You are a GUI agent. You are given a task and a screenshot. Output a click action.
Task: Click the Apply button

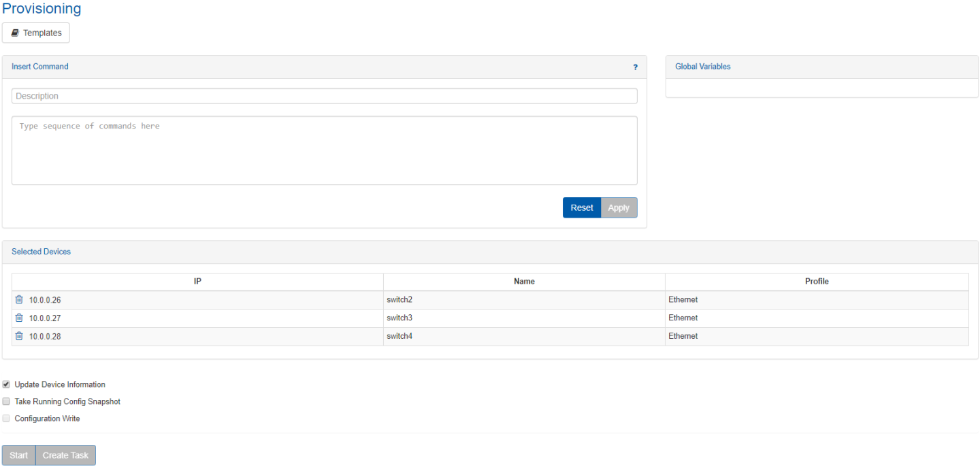(x=619, y=207)
